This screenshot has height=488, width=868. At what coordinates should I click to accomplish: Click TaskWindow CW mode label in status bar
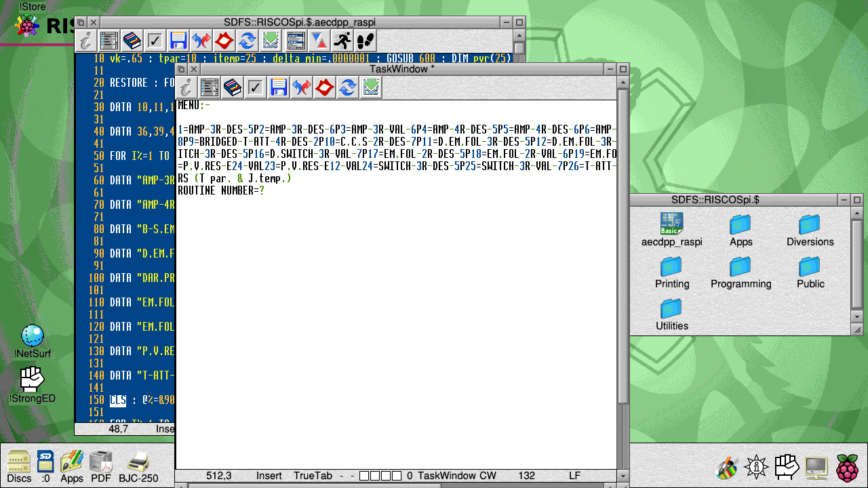click(457, 476)
